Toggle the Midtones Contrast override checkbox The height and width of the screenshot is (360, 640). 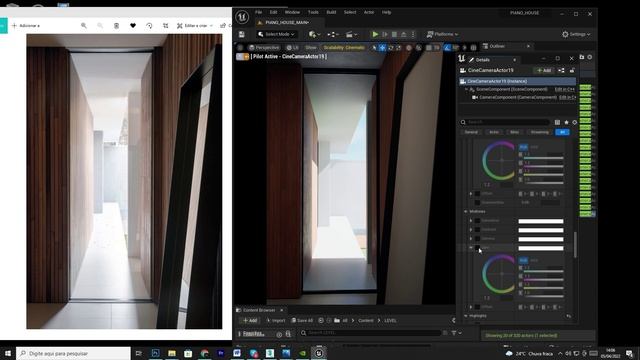tap(477, 230)
